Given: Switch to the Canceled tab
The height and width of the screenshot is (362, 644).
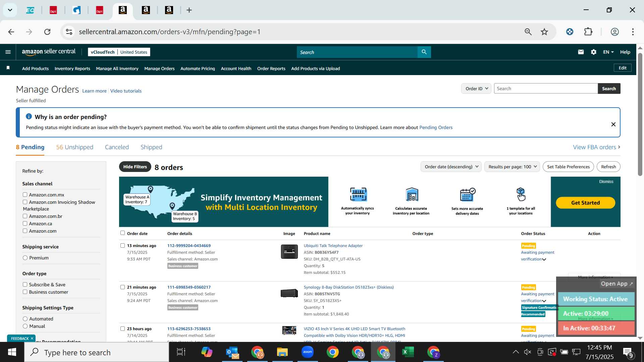Looking at the screenshot, I should (117, 147).
